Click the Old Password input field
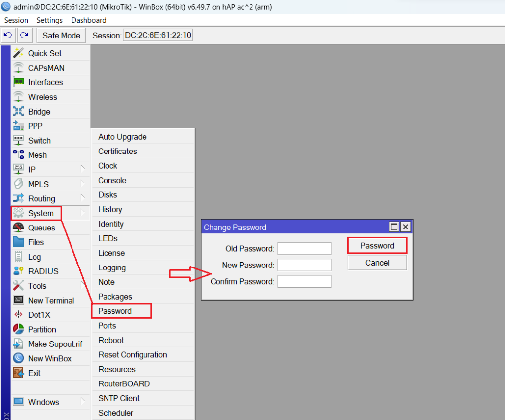Image resolution: width=505 pixels, height=420 pixels. [x=304, y=248]
